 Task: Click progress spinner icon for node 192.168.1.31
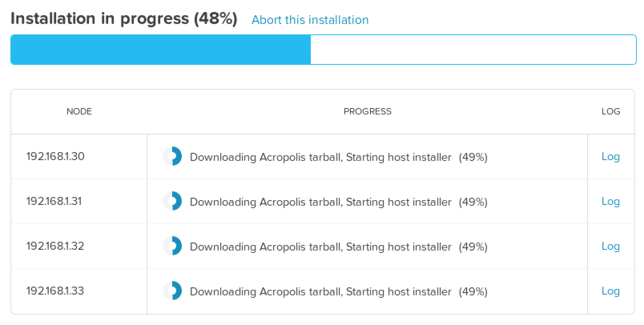[172, 201]
